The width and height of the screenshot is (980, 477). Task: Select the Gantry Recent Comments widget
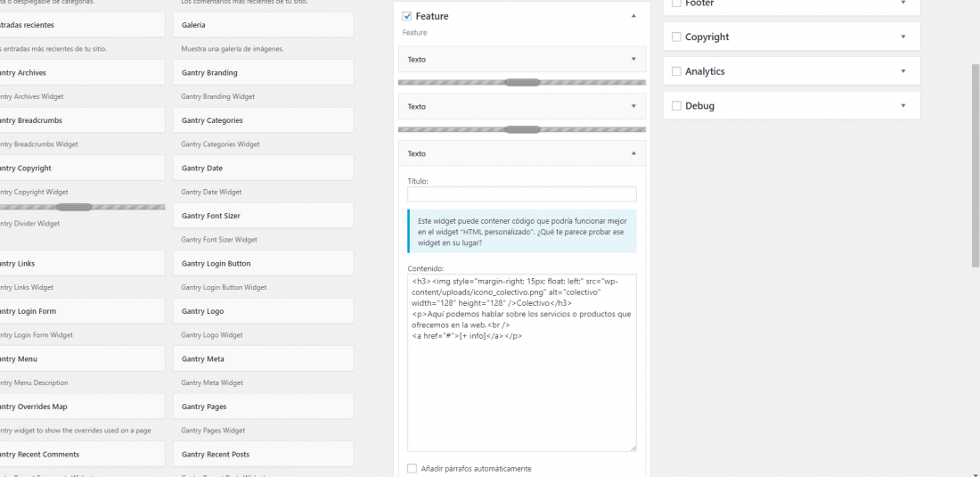[x=83, y=454]
